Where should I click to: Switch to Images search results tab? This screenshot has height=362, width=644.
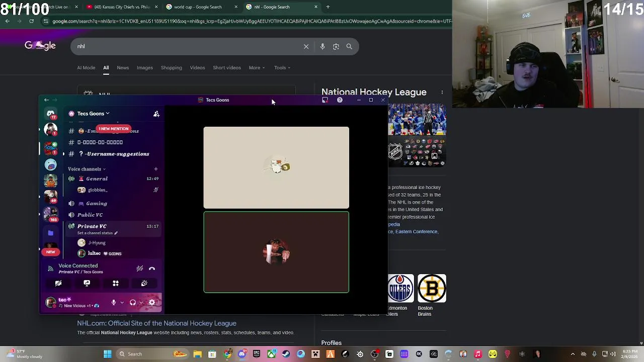coord(145,68)
